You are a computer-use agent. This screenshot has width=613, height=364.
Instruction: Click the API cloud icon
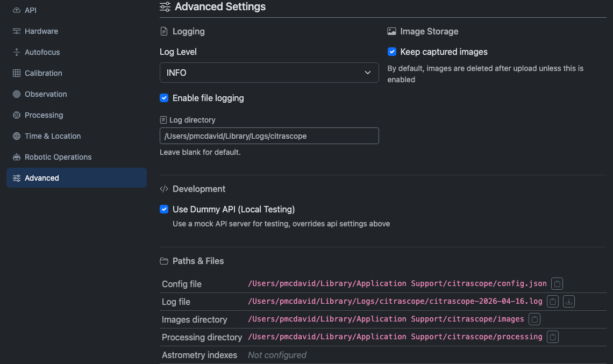[x=17, y=10]
